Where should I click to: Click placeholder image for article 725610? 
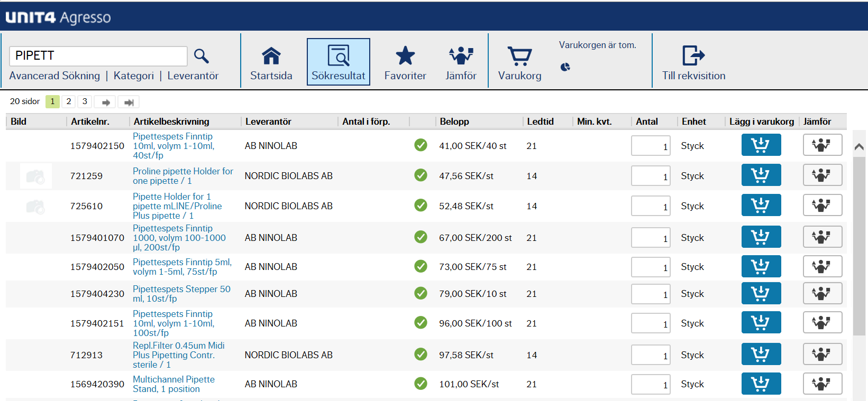click(35, 206)
